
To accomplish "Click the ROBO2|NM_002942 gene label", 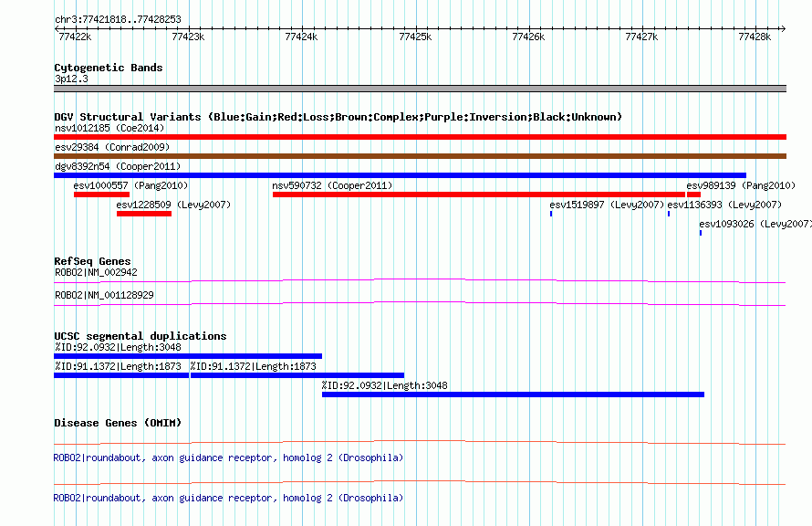I will tap(97, 272).
